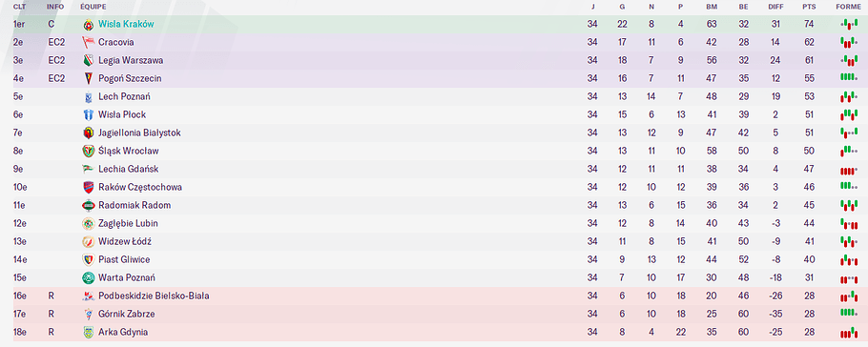Sort by the ÉQUIPE column header

pos(93,7)
